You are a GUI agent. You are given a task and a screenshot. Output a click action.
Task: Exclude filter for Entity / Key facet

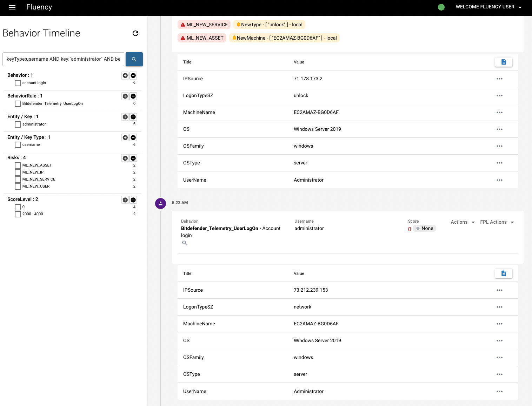point(133,117)
